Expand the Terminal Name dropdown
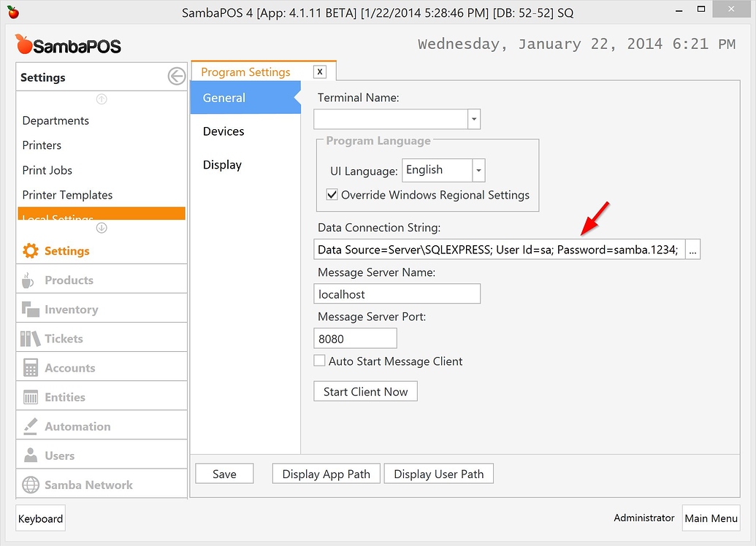This screenshot has width=756, height=546. click(x=473, y=118)
